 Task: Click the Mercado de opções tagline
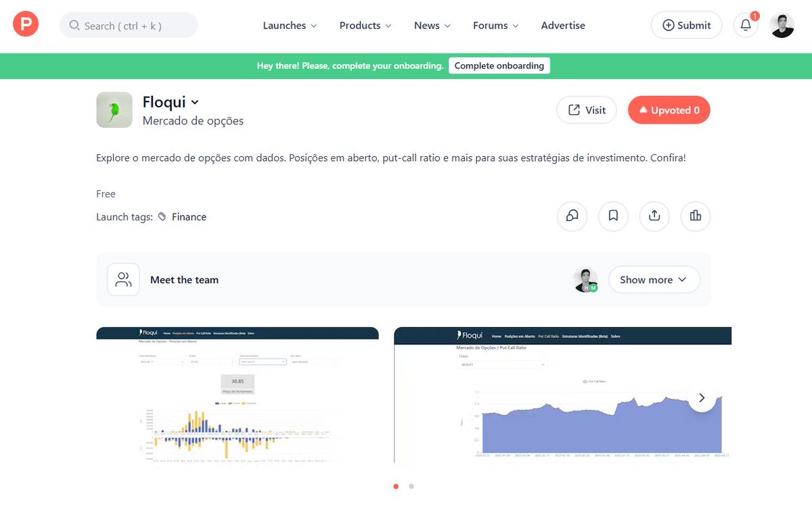[x=193, y=121]
